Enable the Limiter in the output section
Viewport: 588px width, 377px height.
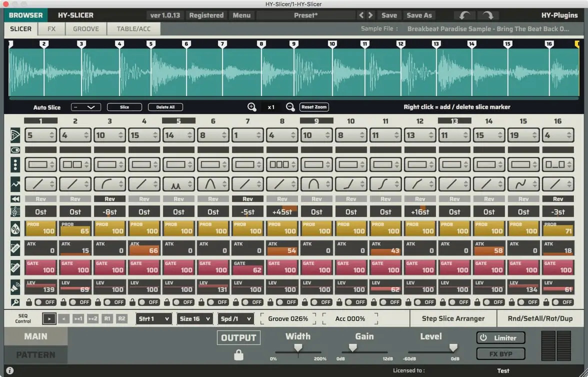tap(500, 337)
